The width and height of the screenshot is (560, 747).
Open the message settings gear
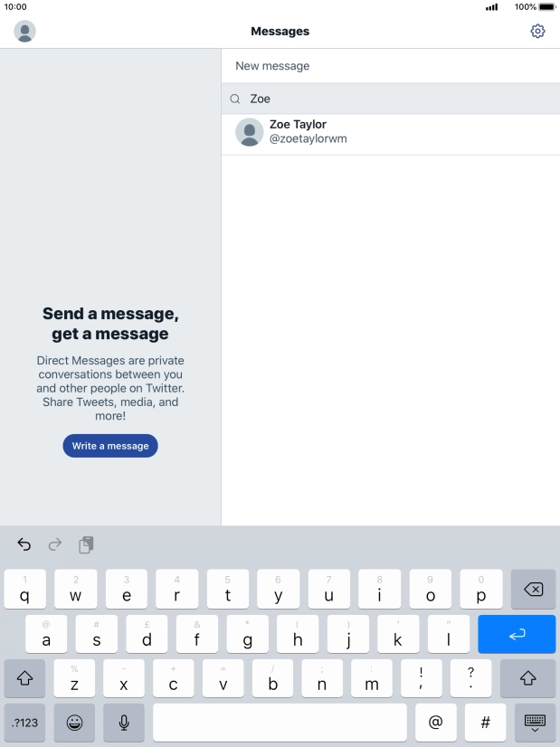point(537,32)
